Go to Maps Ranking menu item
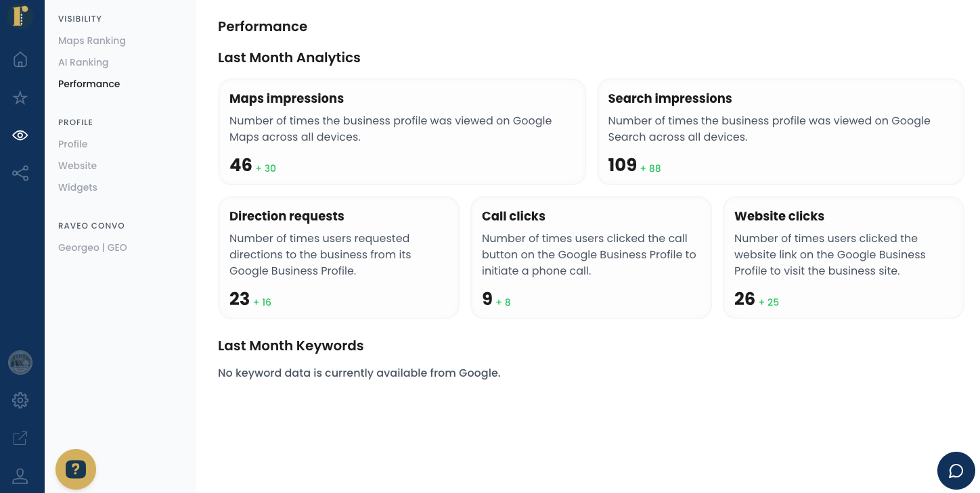The width and height of the screenshot is (980, 493). point(92,41)
